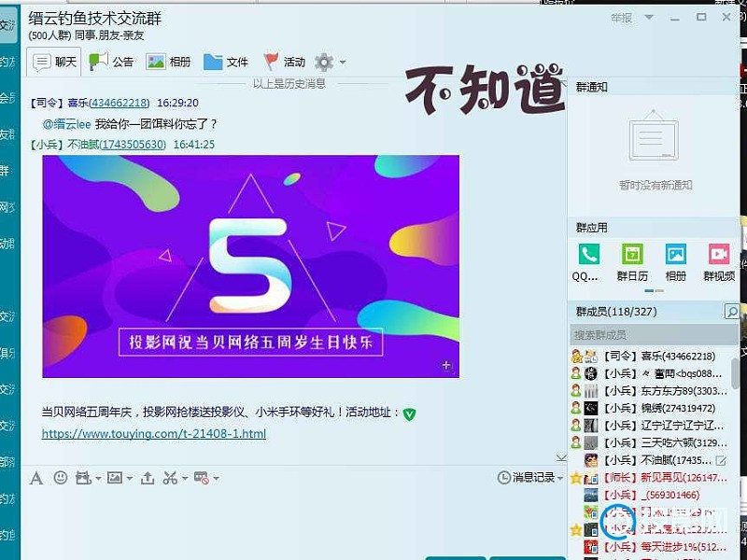Open the purple anniversary image in chat
This screenshot has height=560, width=747.
250,266
